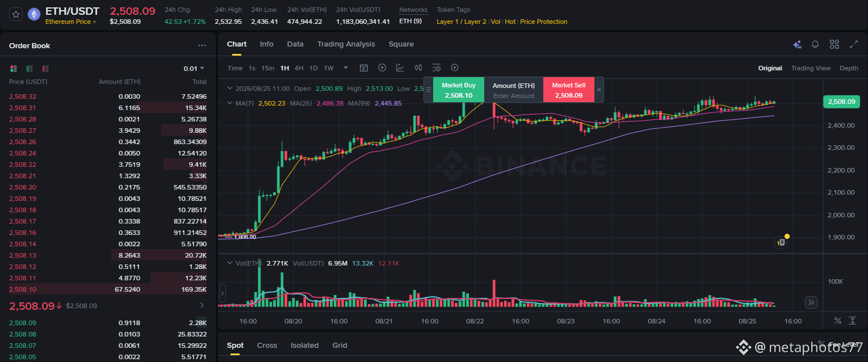868x362 pixels.
Task: Open the Data tab
Action: point(295,44)
